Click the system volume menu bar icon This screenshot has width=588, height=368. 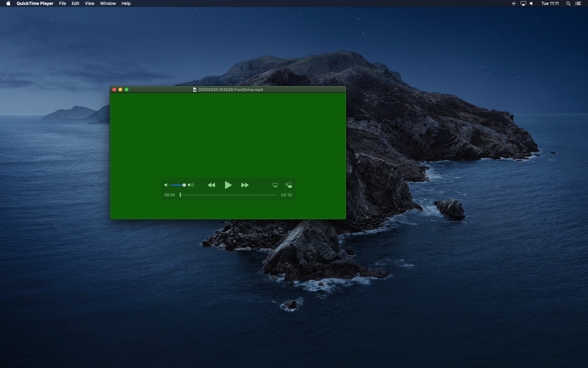coord(531,3)
